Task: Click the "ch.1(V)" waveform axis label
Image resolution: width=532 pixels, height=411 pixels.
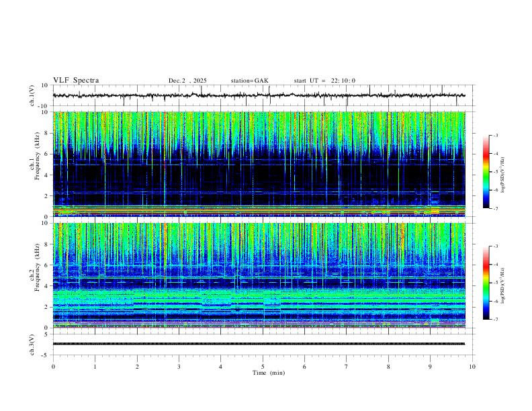Action: click(32, 95)
